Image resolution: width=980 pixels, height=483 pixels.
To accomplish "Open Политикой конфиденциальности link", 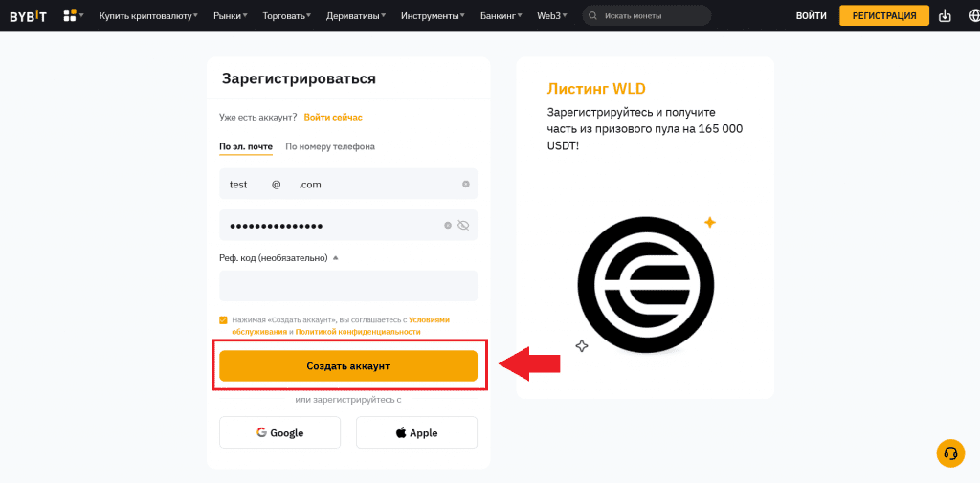I will coord(358,332).
